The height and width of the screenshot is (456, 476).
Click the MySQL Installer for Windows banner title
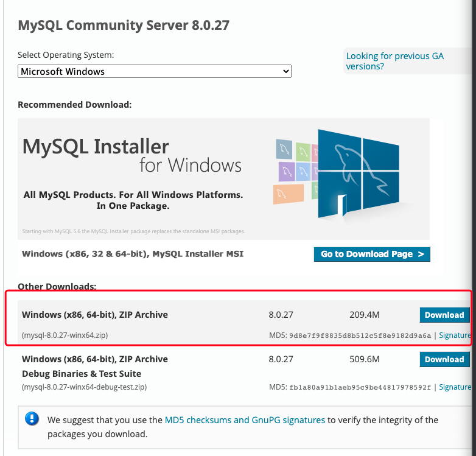pyautogui.click(x=131, y=155)
